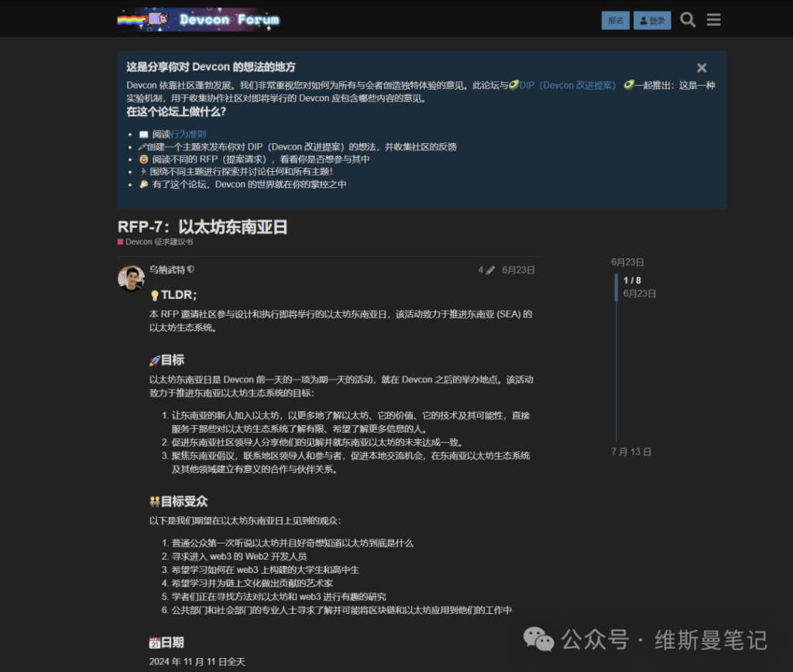Click the 报名 sign-up button
Screen dimensions: 793x672
[x=616, y=20]
